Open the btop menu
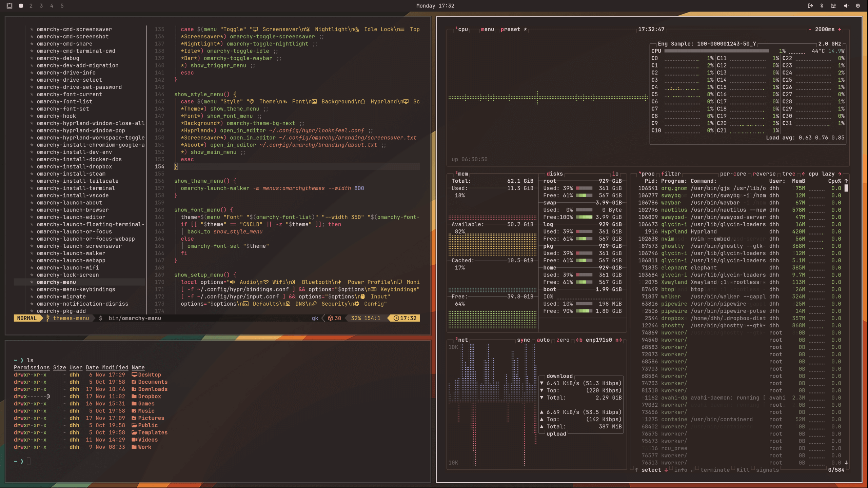The height and width of the screenshot is (488, 868). click(x=487, y=29)
